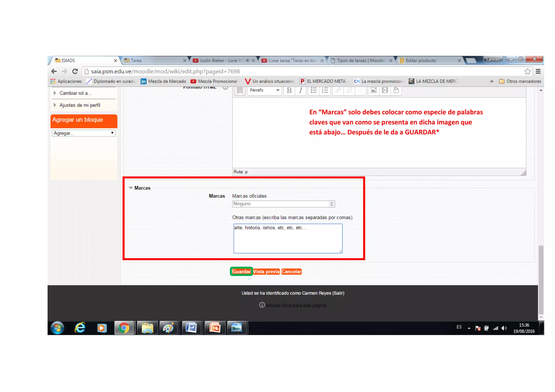This screenshot has height=392, width=555.
Task: Expand Cambiar rol a tree item
Action: click(55, 93)
